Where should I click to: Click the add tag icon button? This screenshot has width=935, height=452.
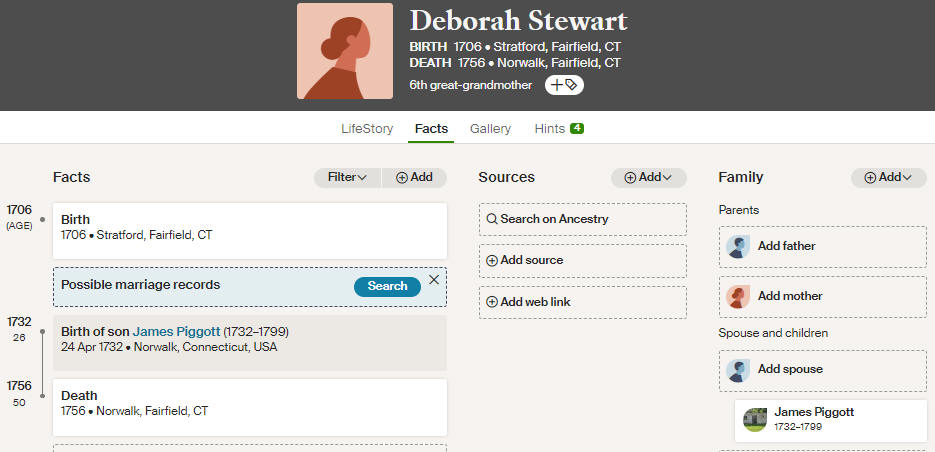pos(564,85)
